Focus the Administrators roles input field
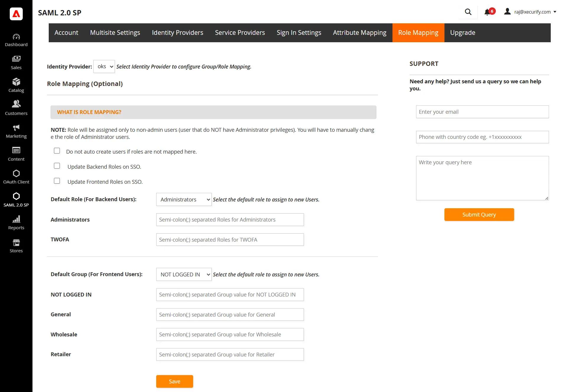Image resolution: width=567 pixels, height=392 pixels. (230, 220)
